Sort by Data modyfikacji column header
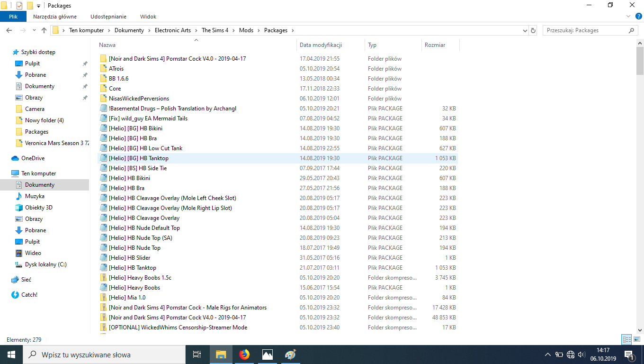 pos(331,45)
